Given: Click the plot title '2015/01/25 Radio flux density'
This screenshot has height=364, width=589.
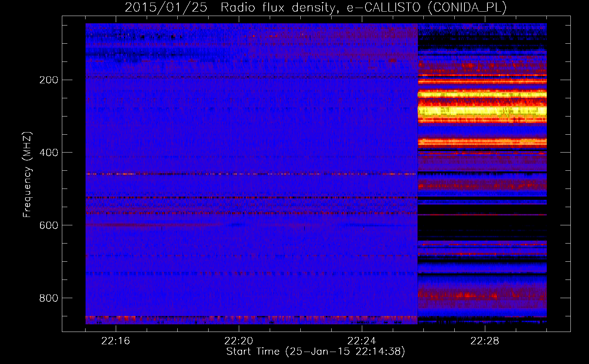Looking at the screenshot, I should pyautogui.click(x=229, y=7).
